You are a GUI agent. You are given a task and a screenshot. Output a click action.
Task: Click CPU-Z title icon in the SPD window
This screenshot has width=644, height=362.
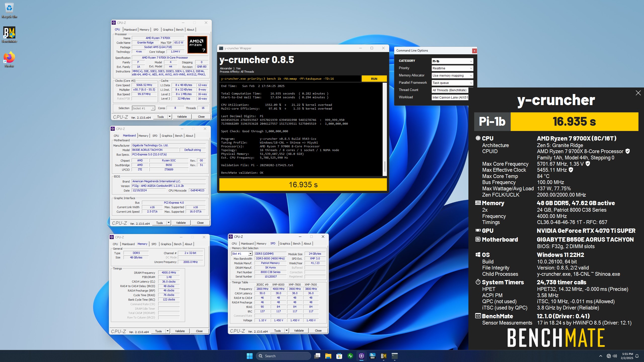(231, 237)
